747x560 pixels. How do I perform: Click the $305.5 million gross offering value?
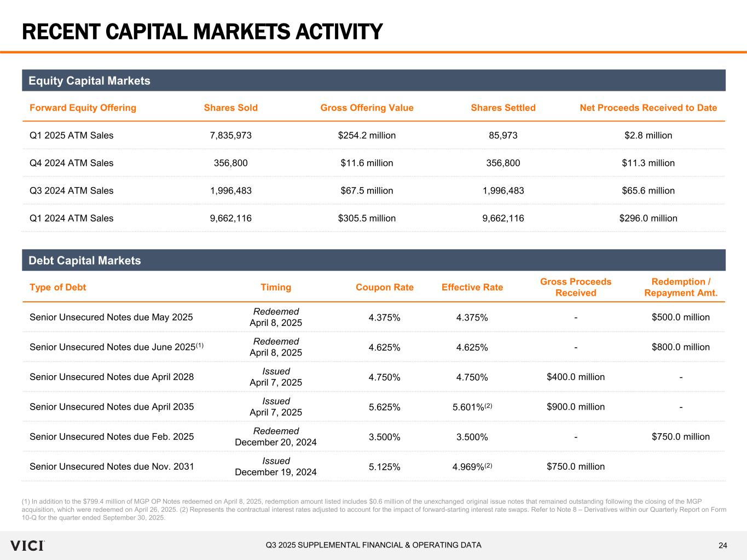(367, 218)
